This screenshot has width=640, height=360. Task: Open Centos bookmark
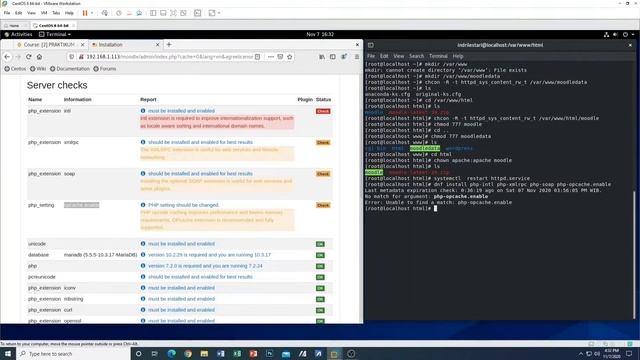coord(15,69)
